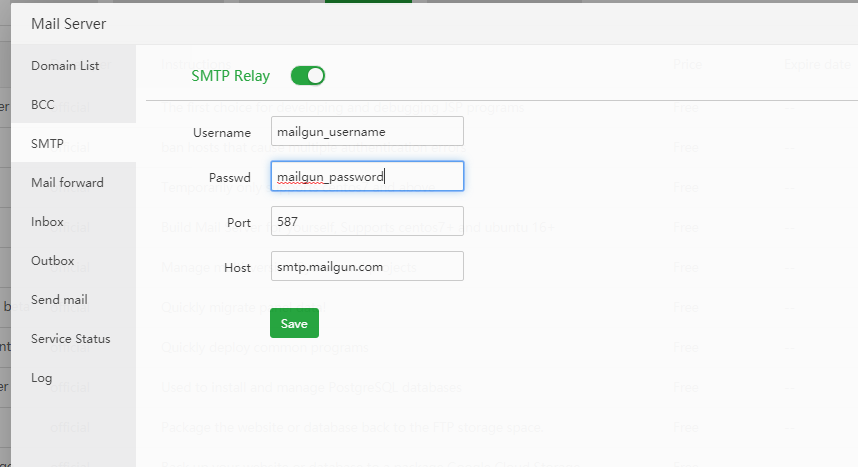Open the Send mail page
Viewport: 858px width, 467px height.
tap(59, 300)
